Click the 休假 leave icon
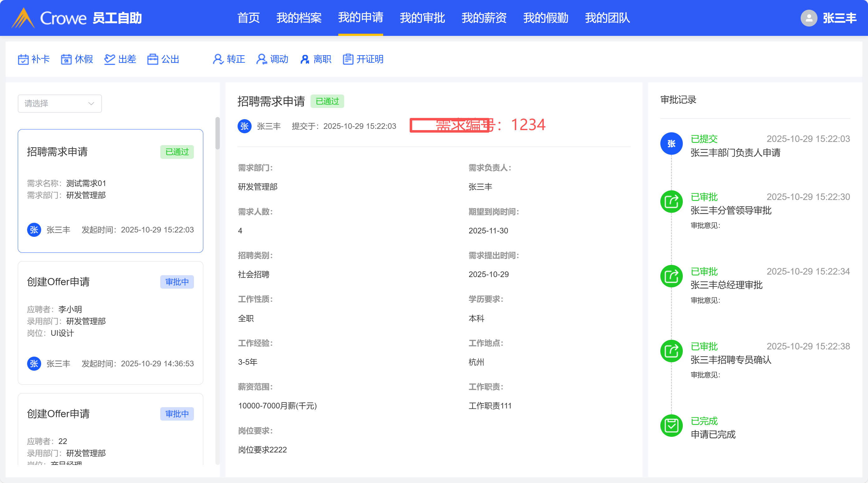The image size is (868, 483). coord(66,59)
